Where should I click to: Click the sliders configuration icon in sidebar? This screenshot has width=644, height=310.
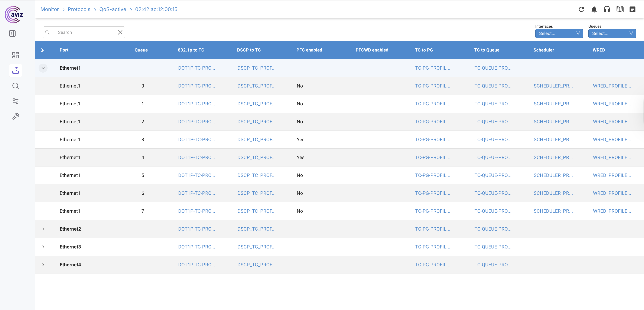click(16, 101)
